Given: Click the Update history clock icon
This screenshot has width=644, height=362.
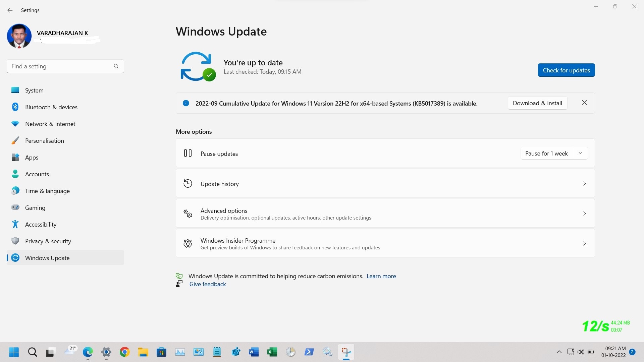Looking at the screenshot, I should tap(188, 183).
